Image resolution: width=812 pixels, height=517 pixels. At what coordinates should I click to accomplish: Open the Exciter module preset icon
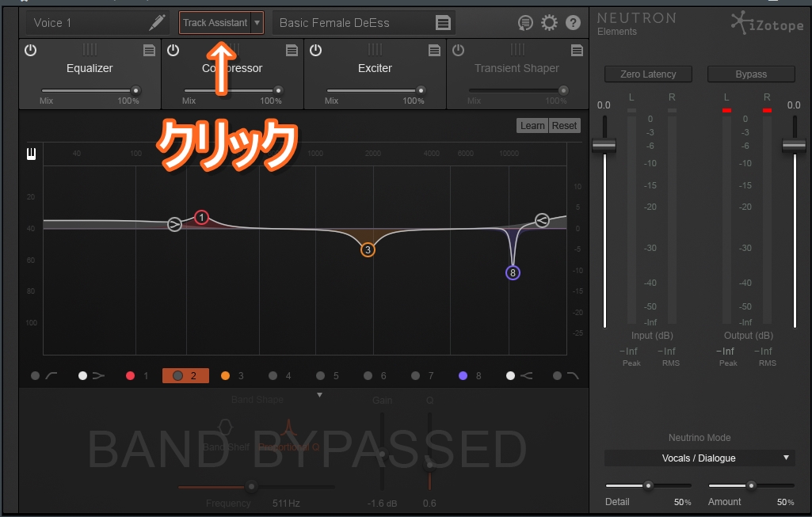[434, 51]
